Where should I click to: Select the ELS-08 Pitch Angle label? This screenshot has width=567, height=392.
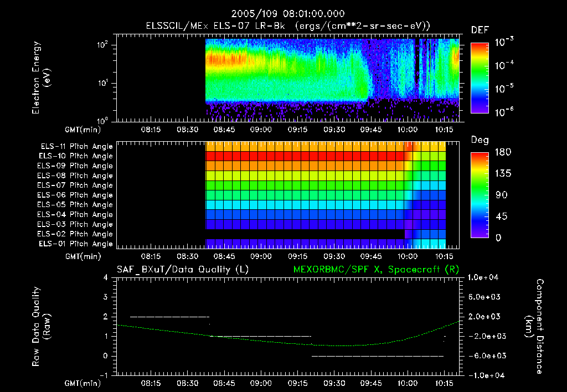pyautogui.click(x=75, y=176)
